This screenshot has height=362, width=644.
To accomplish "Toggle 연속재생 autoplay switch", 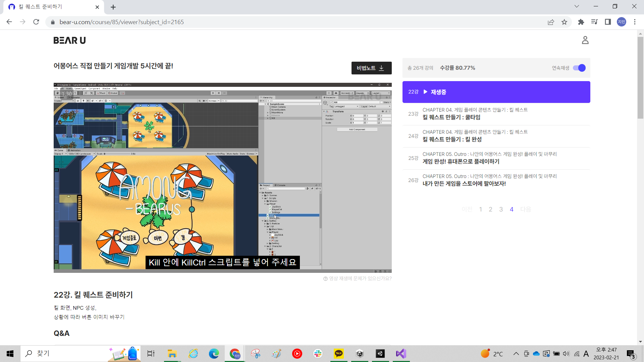I will (x=579, y=68).
